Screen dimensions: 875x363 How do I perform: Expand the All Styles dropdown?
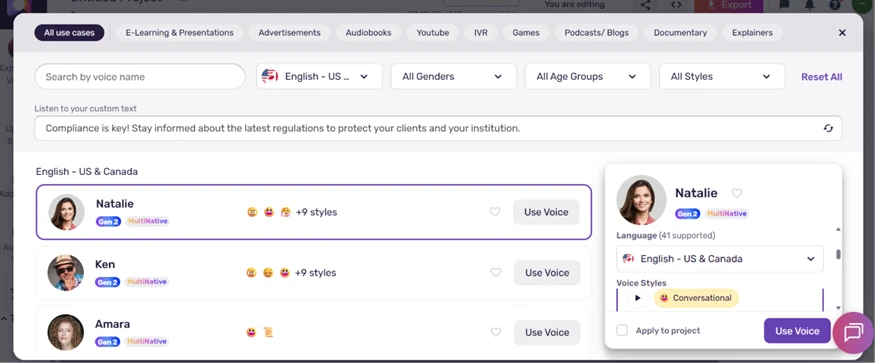(722, 77)
